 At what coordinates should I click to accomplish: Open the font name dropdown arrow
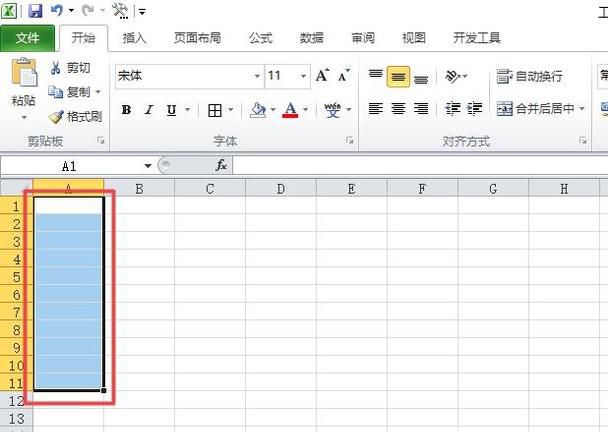click(x=257, y=76)
